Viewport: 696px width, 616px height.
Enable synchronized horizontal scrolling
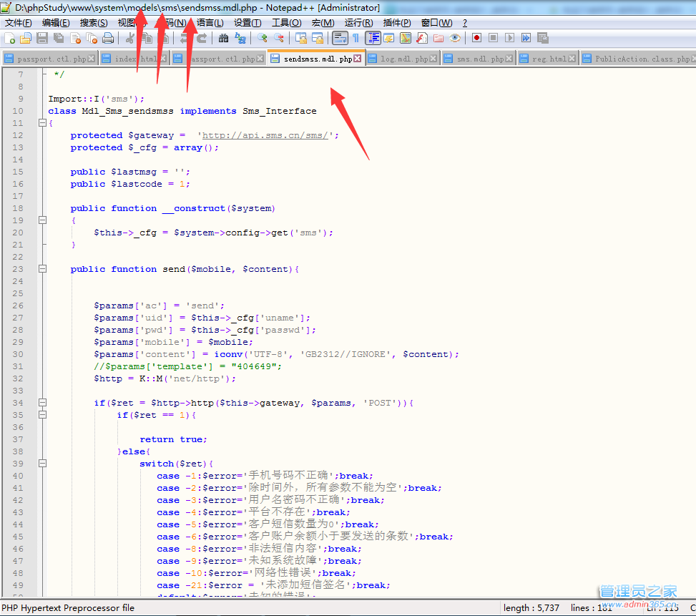pos(318,38)
